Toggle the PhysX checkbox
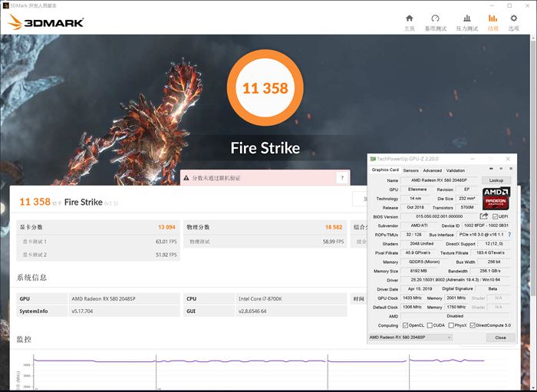 (451, 325)
